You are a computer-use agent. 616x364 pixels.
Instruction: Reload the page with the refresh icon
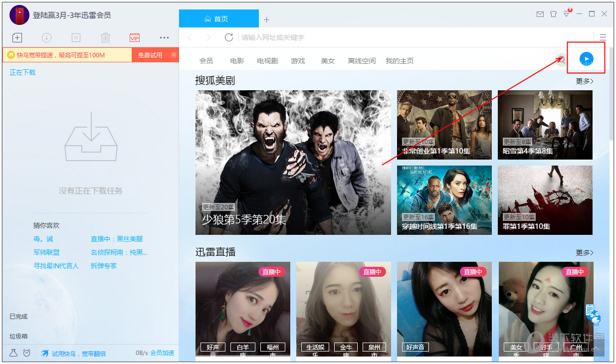pyautogui.click(x=229, y=37)
